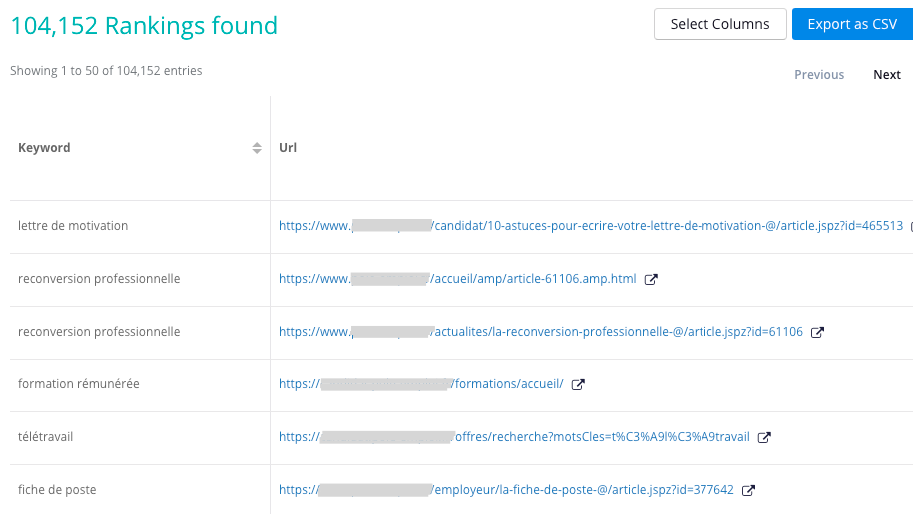This screenshot has height=514, width=923.
Task: Export rankings as CSV
Action: coord(852,24)
